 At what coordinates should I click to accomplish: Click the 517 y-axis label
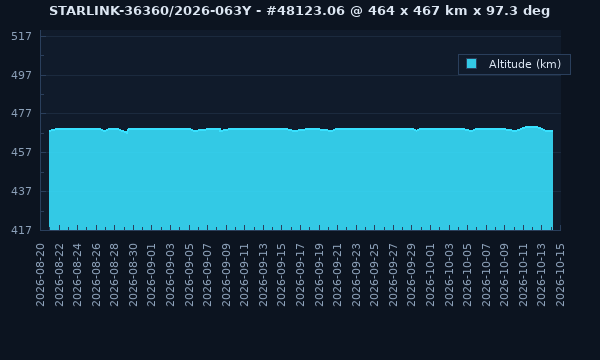coord(21,37)
